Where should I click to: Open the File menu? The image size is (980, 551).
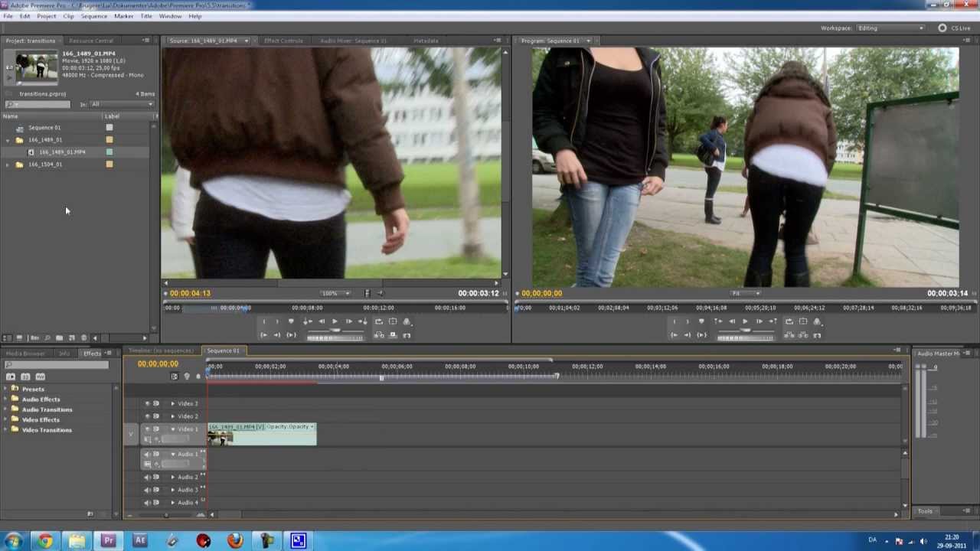8,16
